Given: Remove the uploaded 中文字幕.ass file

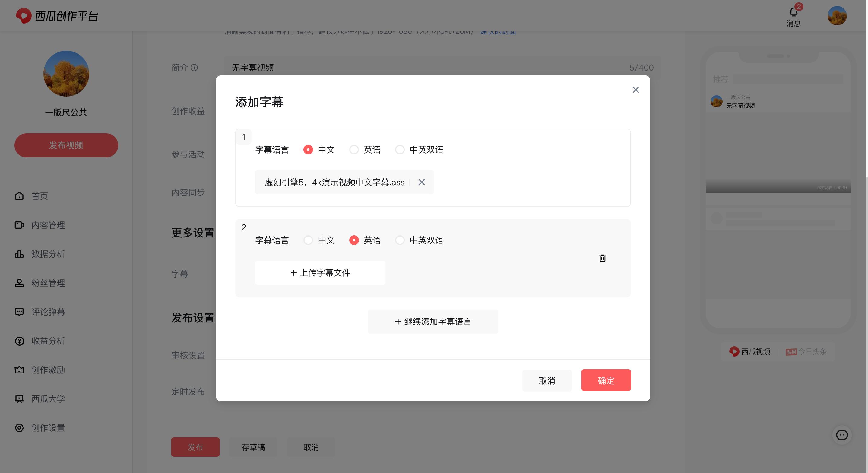Looking at the screenshot, I should pyautogui.click(x=421, y=182).
